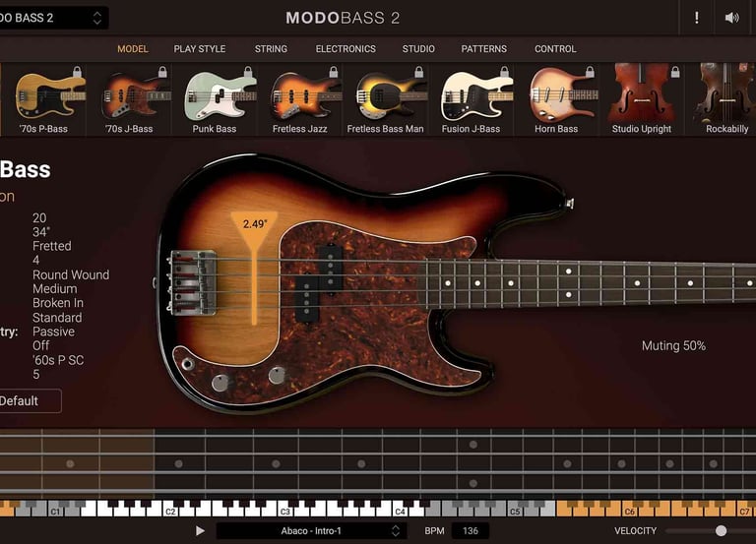Open the Abaco - Intro-1 pattern dropdown

click(311, 530)
